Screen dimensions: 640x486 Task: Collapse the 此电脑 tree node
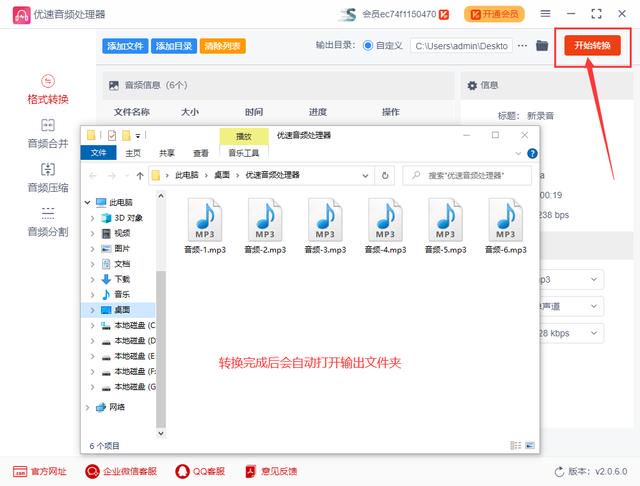tap(87, 202)
